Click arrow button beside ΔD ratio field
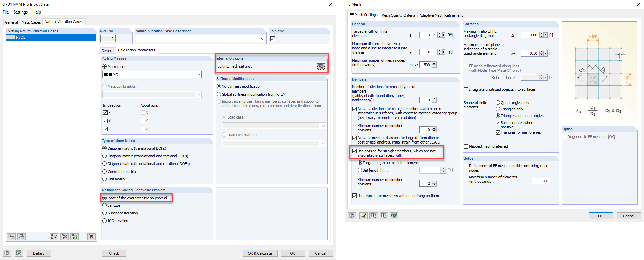644x260 pixels. [x=546, y=35]
